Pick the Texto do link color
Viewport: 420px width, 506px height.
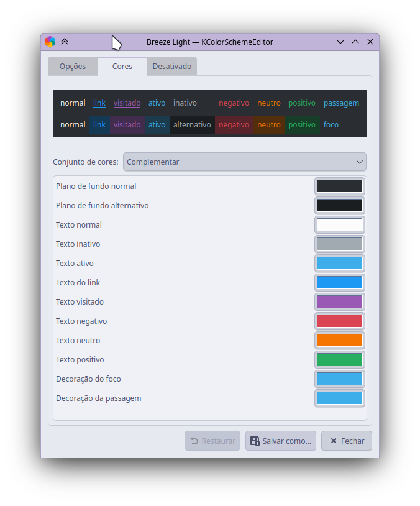[x=340, y=283]
